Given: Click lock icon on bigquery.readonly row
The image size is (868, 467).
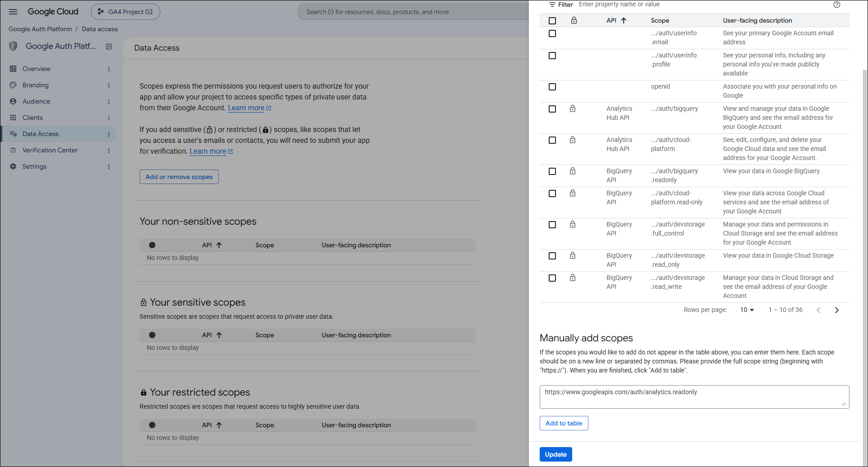Looking at the screenshot, I should [573, 171].
